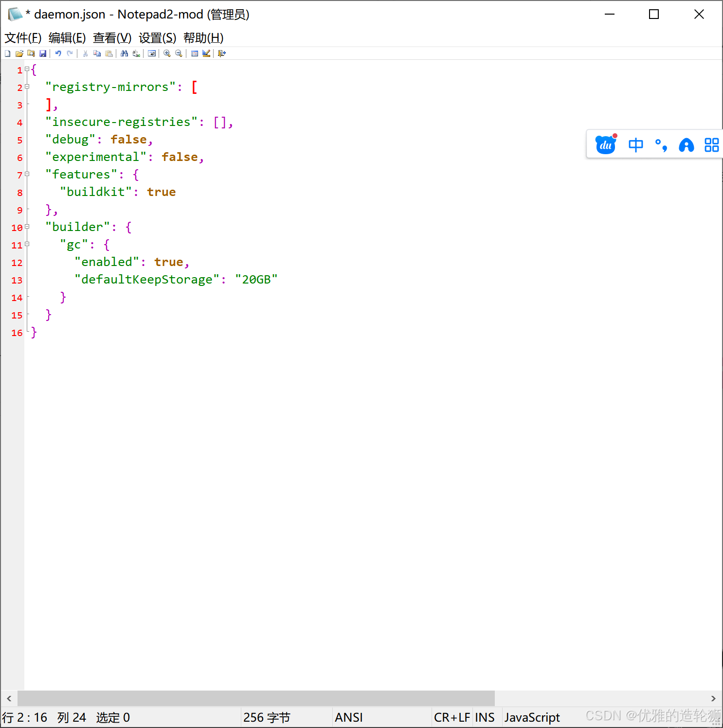Click the horizontal scrollbar thumb

click(x=256, y=698)
